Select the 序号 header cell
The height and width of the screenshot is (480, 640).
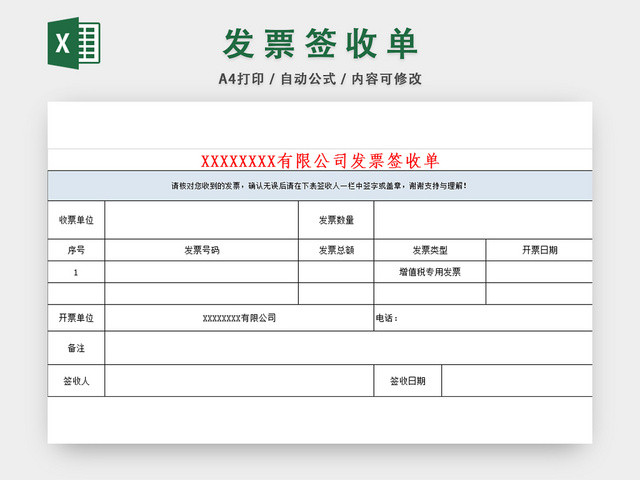tap(76, 250)
